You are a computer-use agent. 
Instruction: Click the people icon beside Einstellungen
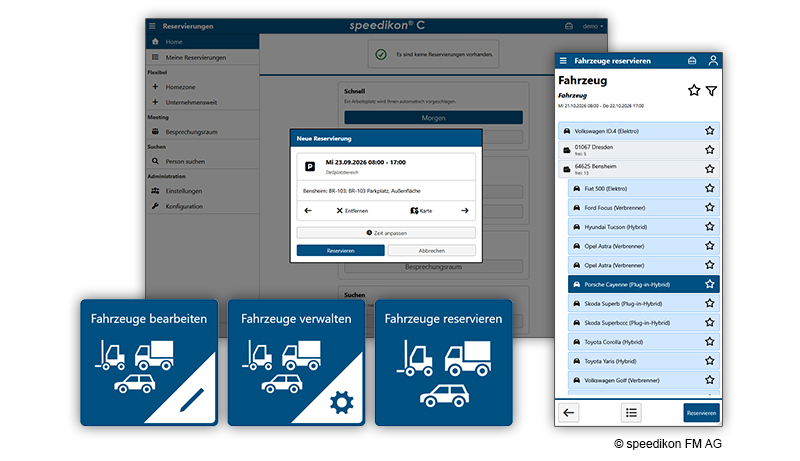click(x=155, y=191)
